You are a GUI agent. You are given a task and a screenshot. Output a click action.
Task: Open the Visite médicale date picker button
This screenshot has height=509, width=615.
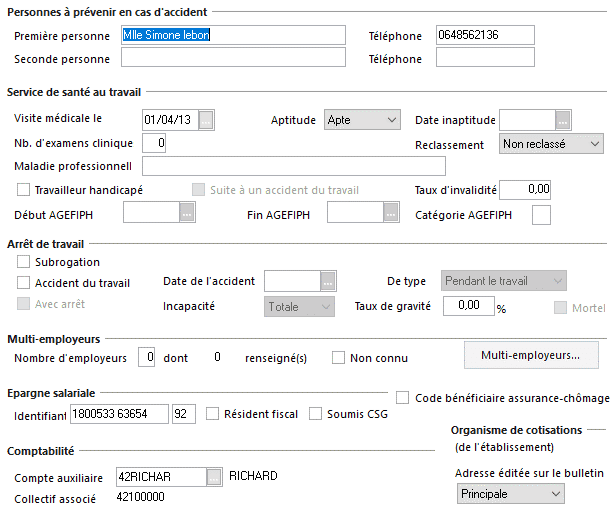[x=206, y=121]
